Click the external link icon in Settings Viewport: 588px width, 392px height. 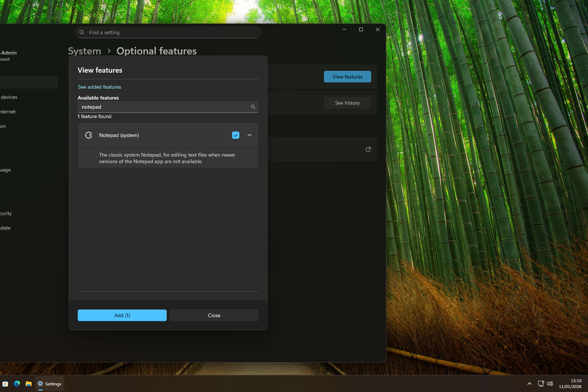click(368, 149)
